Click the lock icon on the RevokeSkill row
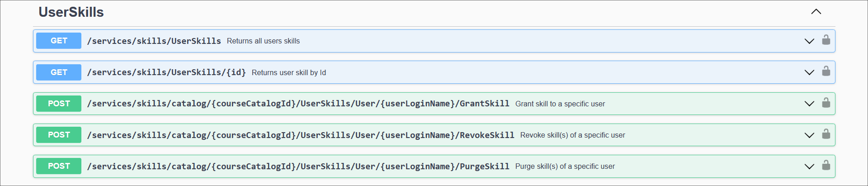 tap(826, 134)
